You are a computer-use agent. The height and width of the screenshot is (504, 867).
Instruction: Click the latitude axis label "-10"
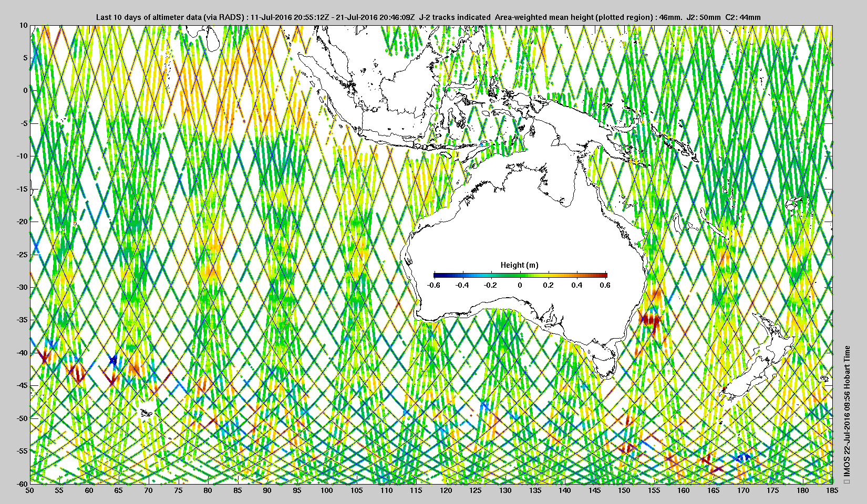(22, 156)
